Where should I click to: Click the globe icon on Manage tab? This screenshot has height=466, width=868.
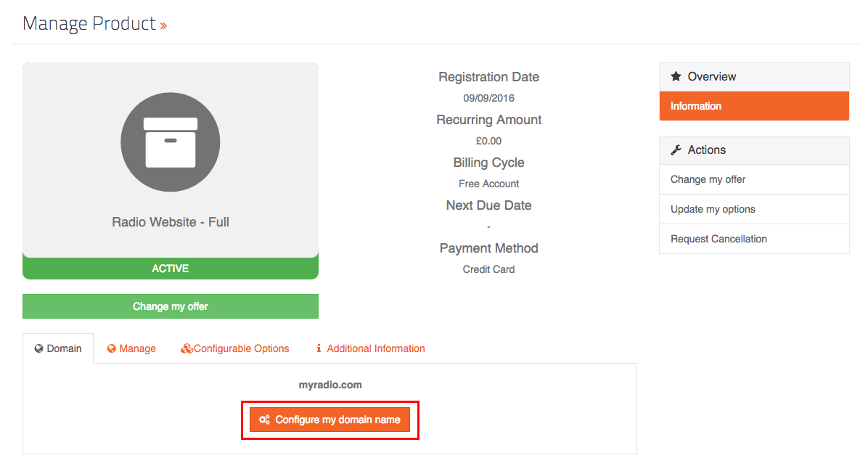click(112, 348)
